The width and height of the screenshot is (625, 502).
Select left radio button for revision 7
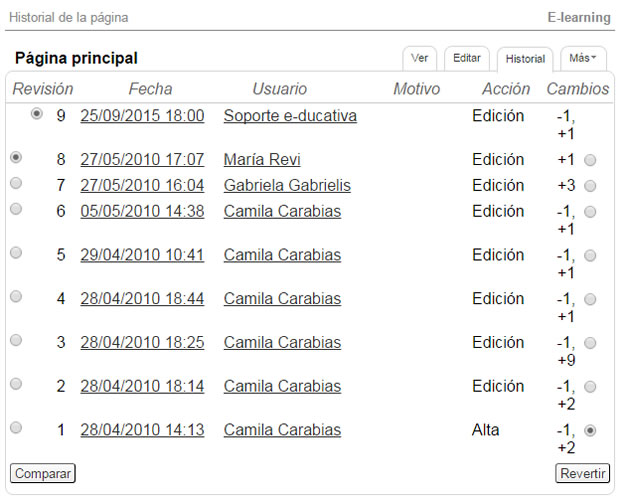(x=16, y=183)
